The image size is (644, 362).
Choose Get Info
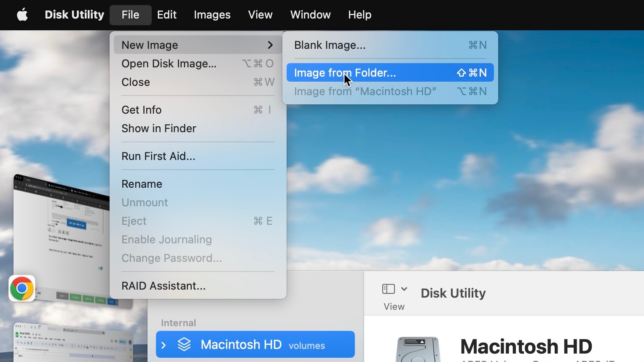tap(198, 110)
